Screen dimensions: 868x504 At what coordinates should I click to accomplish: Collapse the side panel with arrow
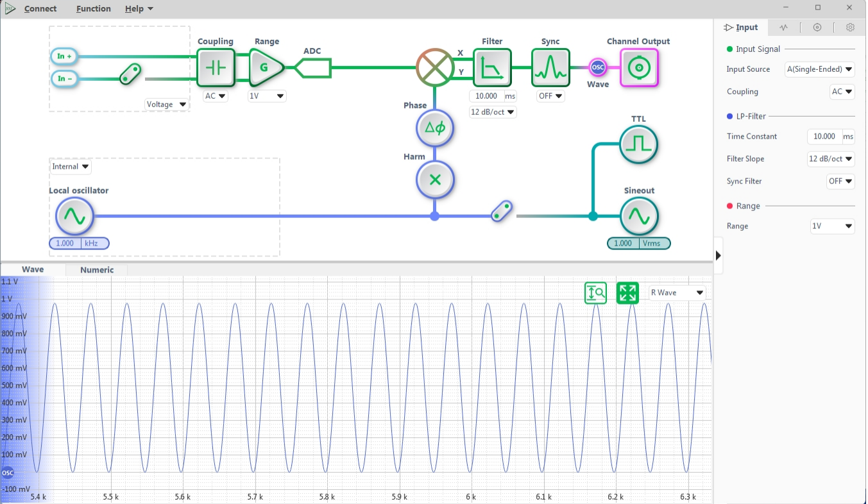(718, 255)
